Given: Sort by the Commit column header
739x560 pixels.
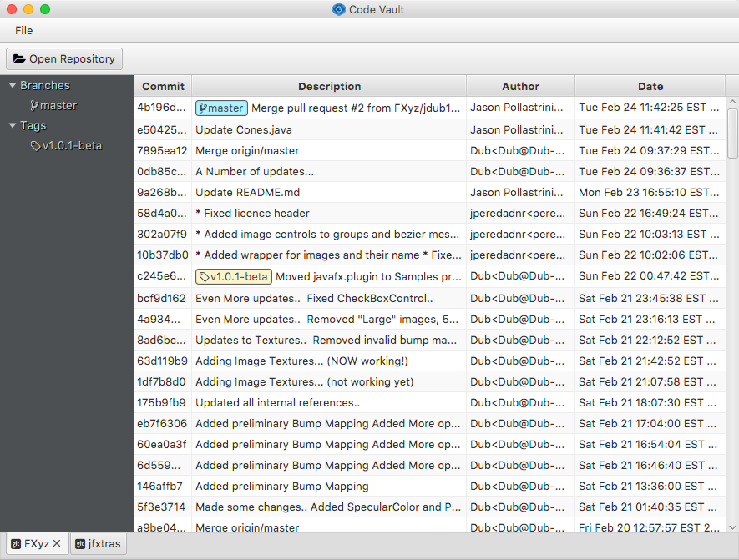Looking at the screenshot, I should (163, 86).
